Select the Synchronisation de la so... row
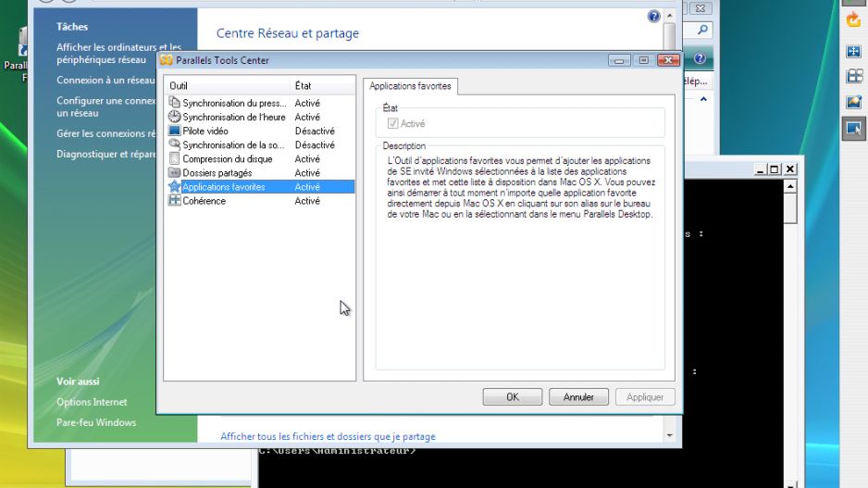868x488 pixels. pos(260,144)
